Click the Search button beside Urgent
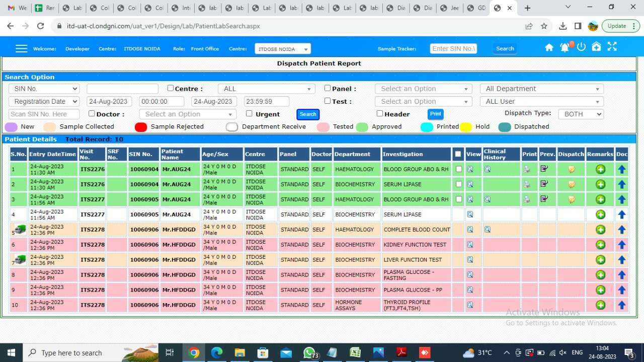Viewport: 644px width, 362px height. coord(307,114)
